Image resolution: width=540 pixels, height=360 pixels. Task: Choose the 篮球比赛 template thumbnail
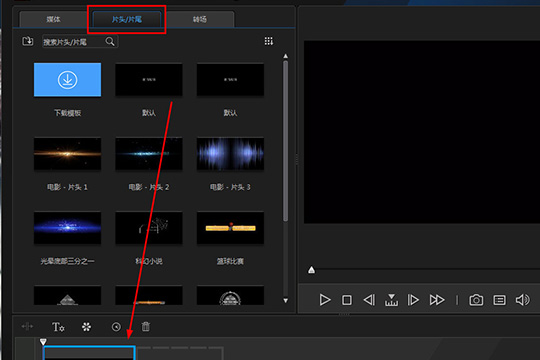click(230, 228)
